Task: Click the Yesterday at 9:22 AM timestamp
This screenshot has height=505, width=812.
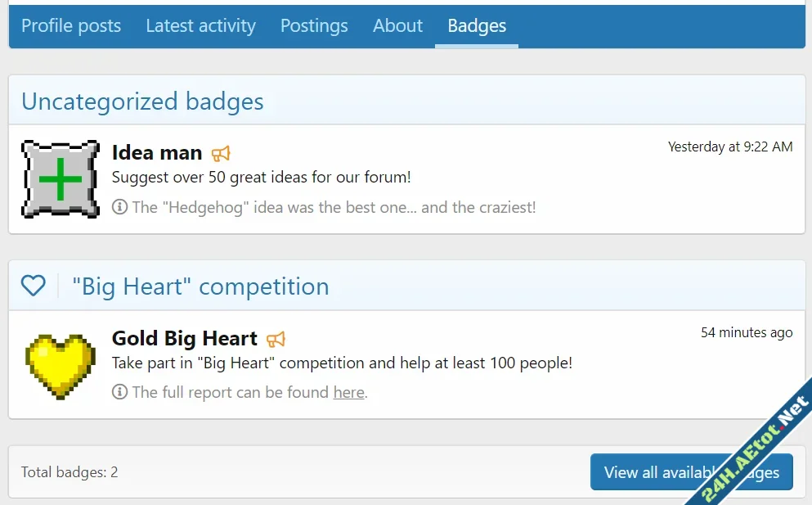Action: click(x=729, y=147)
